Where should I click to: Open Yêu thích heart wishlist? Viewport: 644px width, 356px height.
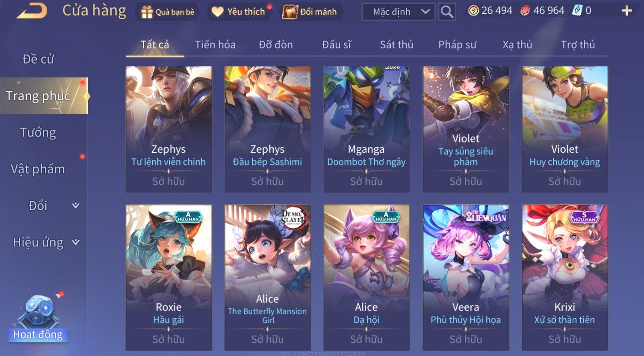point(217,12)
